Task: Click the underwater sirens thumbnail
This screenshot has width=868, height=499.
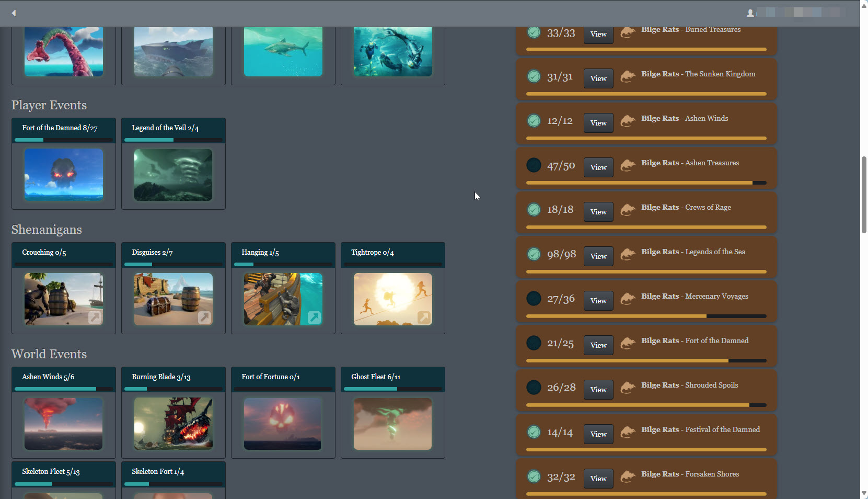Action: tap(393, 52)
